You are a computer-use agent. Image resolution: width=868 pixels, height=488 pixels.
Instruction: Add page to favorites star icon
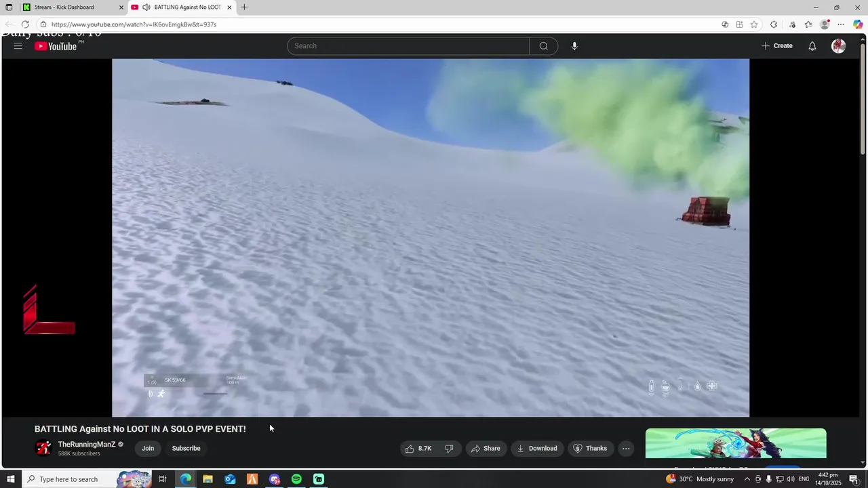tap(754, 24)
